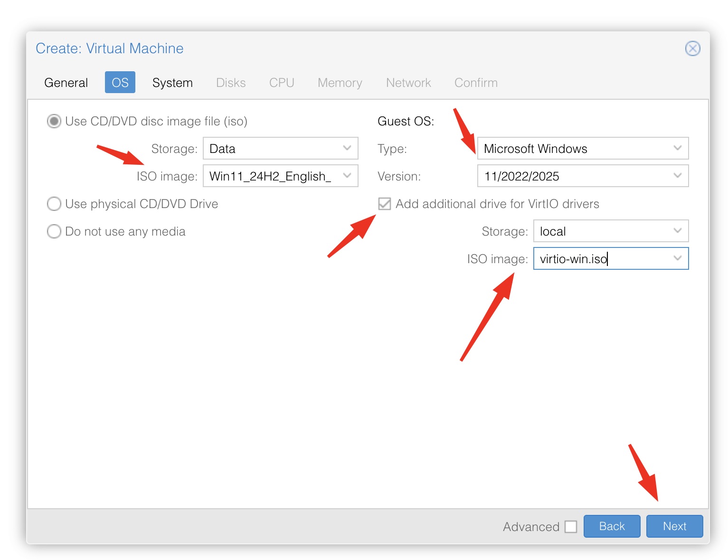728x560 pixels.
Task: Choose Do not use any media
Action: point(54,232)
